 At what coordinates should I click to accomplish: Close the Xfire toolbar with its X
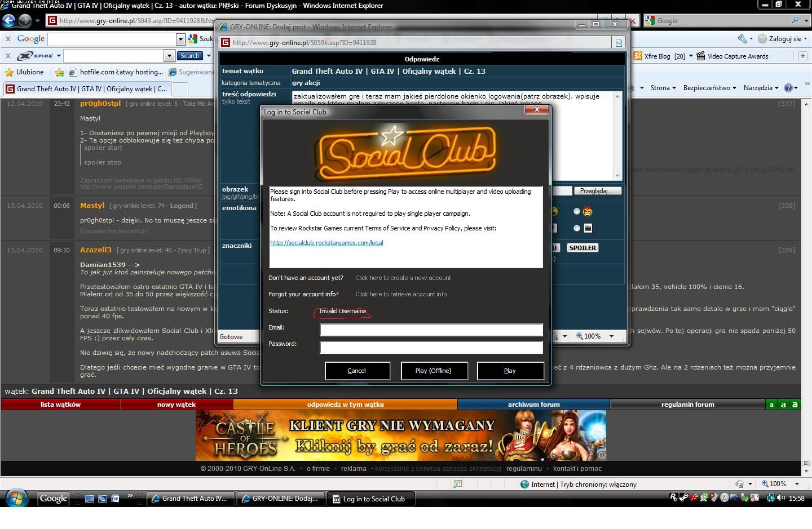(8, 56)
